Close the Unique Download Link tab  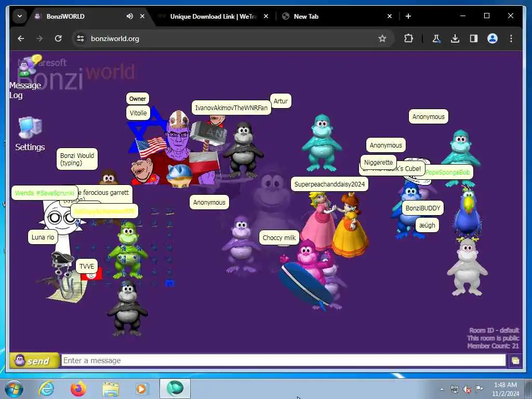[x=266, y=16]
